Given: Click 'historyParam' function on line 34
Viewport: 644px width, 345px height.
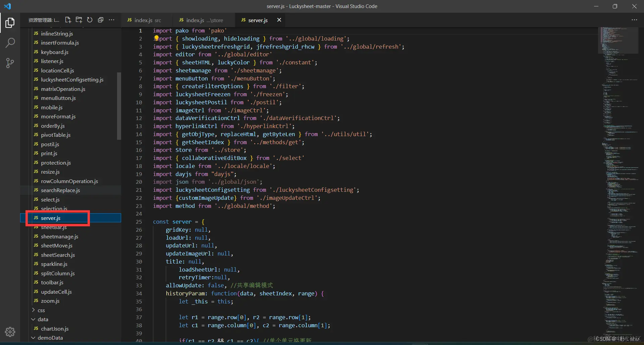Looking at the screenshot, I should point(186,293).
